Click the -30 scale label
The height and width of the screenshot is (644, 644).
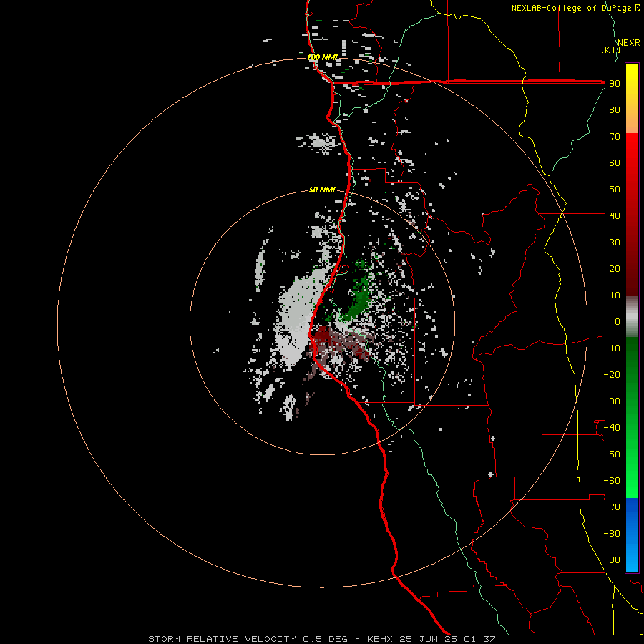click(x=612, y=401)
